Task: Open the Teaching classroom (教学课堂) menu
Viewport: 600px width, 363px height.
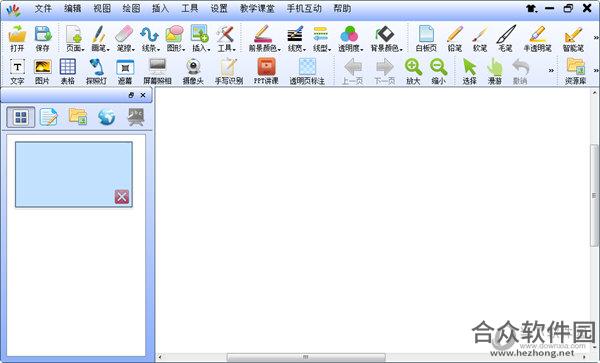Action: tap(257, 8)
